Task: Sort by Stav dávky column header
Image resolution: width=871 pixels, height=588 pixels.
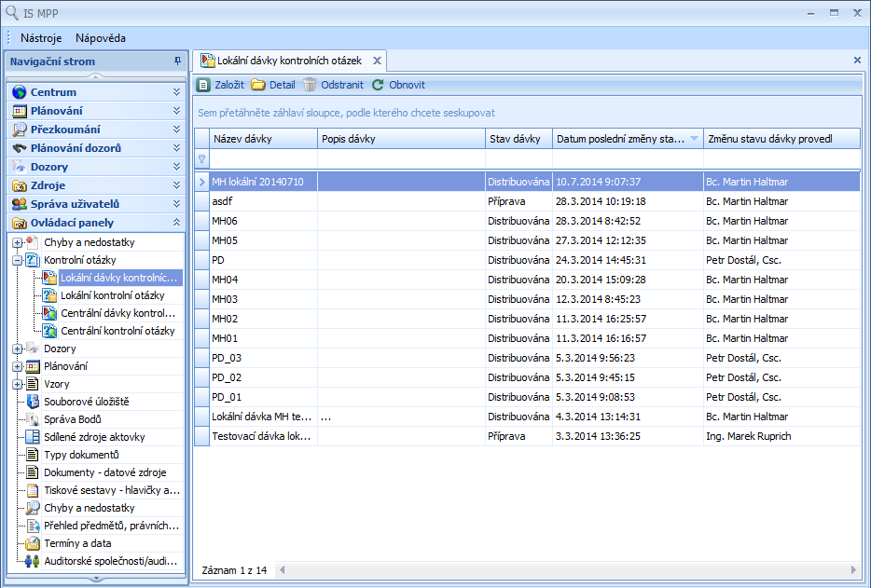Action: (518, 139)
